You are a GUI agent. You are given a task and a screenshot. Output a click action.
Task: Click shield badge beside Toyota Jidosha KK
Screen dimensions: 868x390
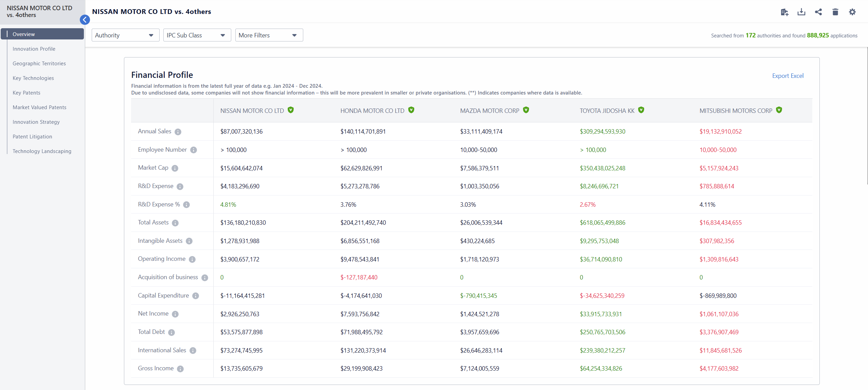[x=641, y=110]
